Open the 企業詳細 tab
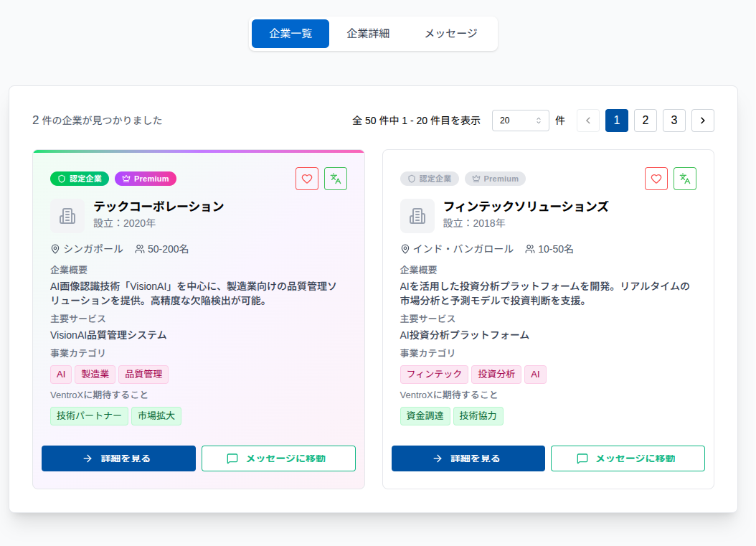This screenshot has width=756, height=546. (369, 34)
